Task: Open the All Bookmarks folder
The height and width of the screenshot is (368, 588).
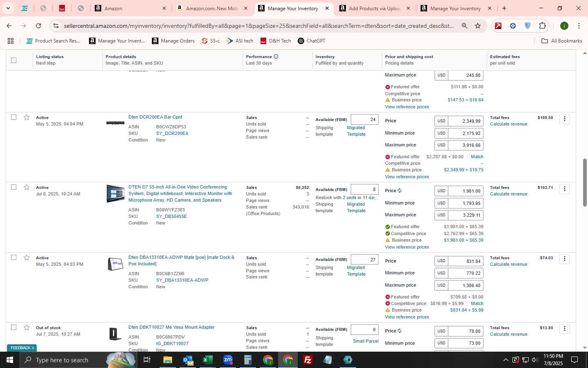Action: [x=561, y=41]
